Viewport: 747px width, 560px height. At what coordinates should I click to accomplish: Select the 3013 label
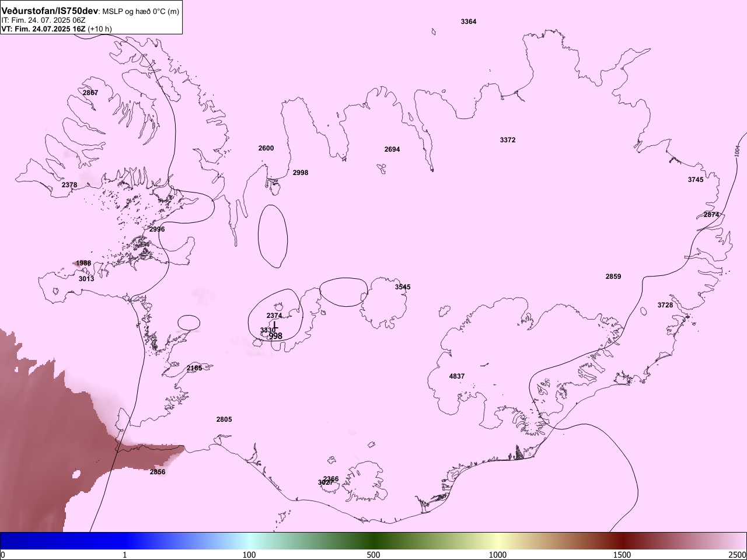coord(86,279)
